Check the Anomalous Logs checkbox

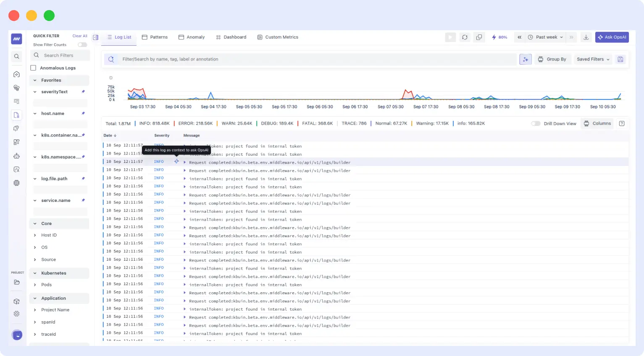[x=33, y=68]
